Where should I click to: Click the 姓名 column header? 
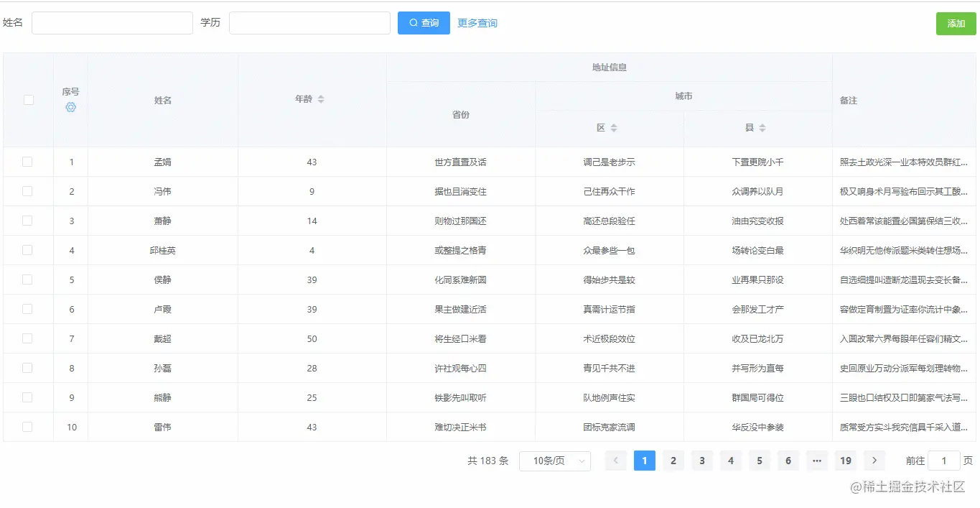[x=163, y=101]
